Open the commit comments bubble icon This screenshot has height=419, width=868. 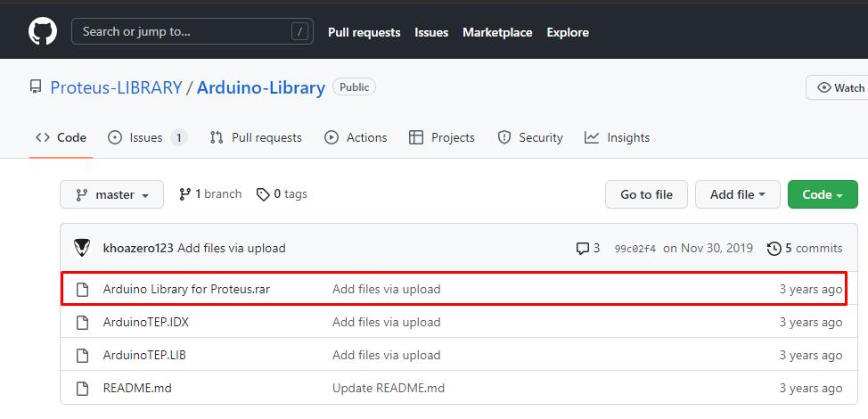(x=582, y=249)
